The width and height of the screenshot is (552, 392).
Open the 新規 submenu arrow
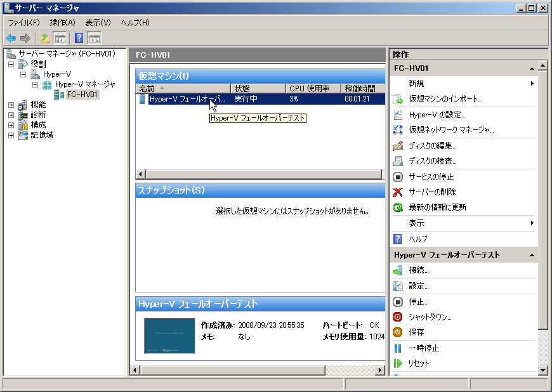coord(532,83)
